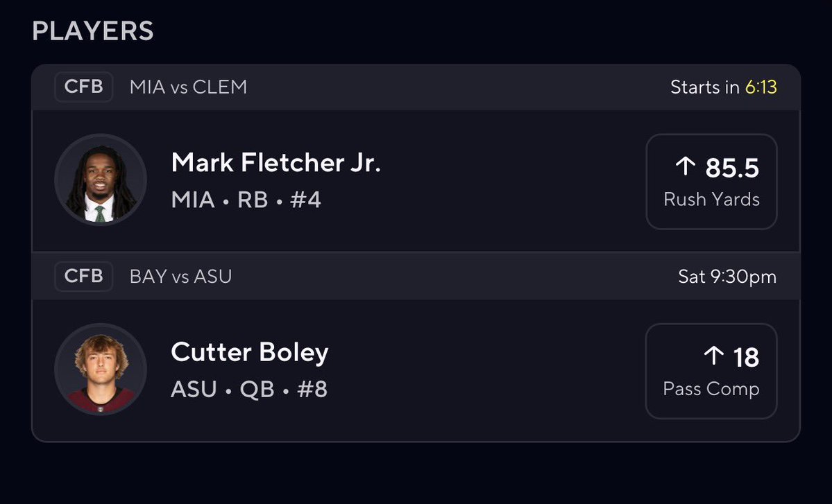The height and width of the screenshot is (504, 832).
Task: Open Mark Fletcher Jr. player avatar
Action: click(101, 180)
